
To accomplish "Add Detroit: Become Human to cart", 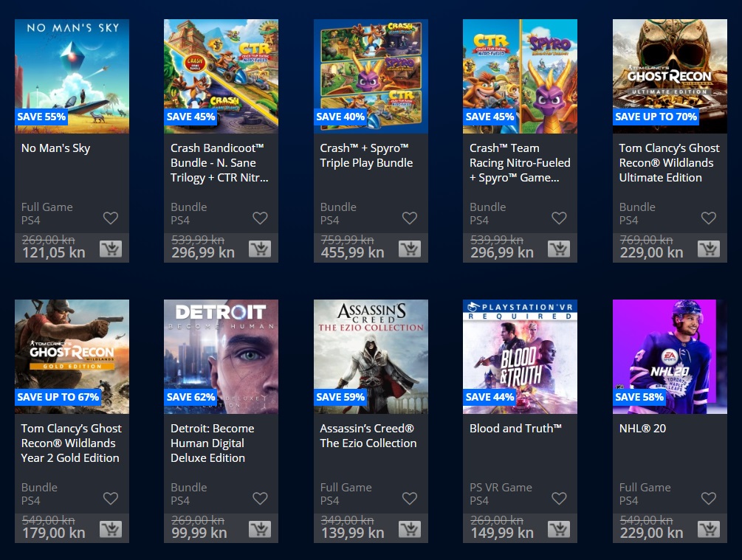I will tap(260, 529).
